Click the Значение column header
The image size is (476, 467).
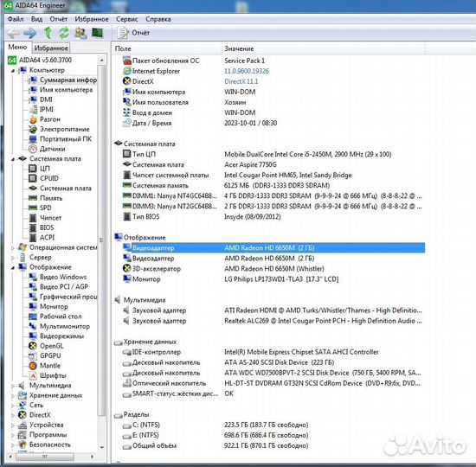pyautogui.click(x=323, y=48)
